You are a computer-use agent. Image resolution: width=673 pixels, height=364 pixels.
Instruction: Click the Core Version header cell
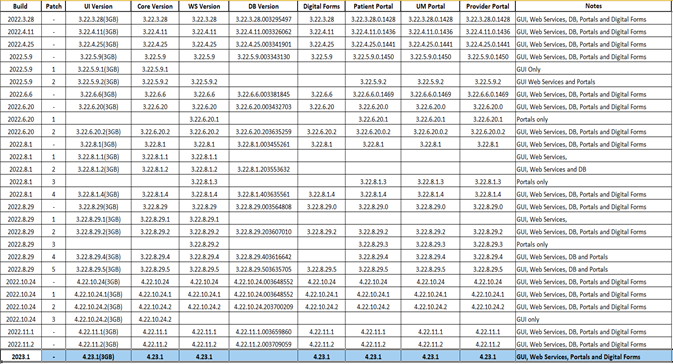click(x=155, y=6)
